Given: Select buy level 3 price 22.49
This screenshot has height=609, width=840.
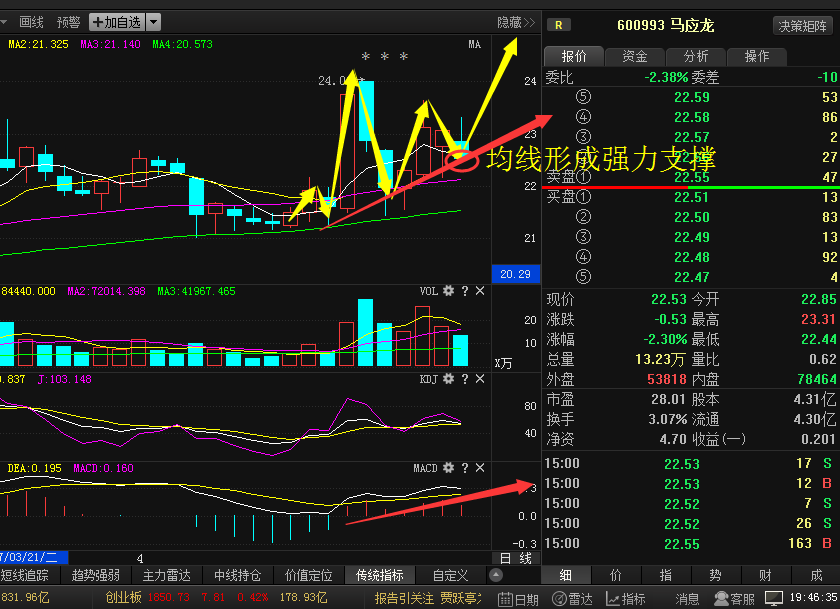Looking at the screenshot, I should (x=692, y=237).
